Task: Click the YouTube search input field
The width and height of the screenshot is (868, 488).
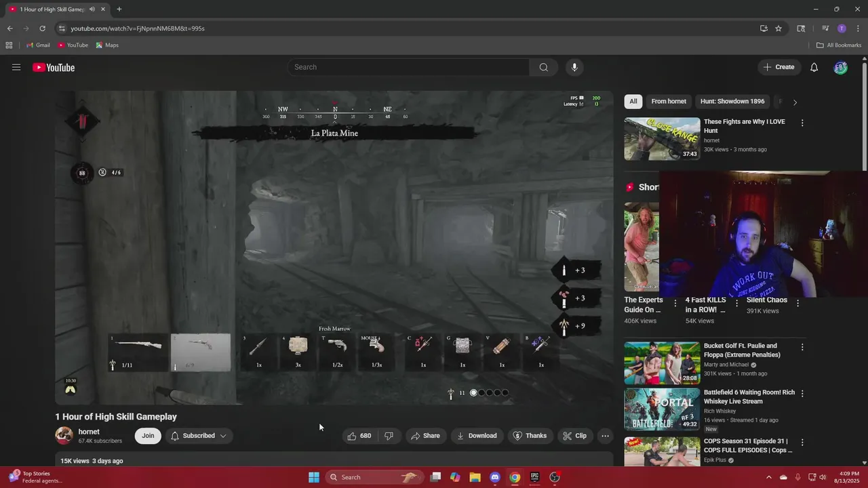Action: pyautogui.click(x=409, y=67)
